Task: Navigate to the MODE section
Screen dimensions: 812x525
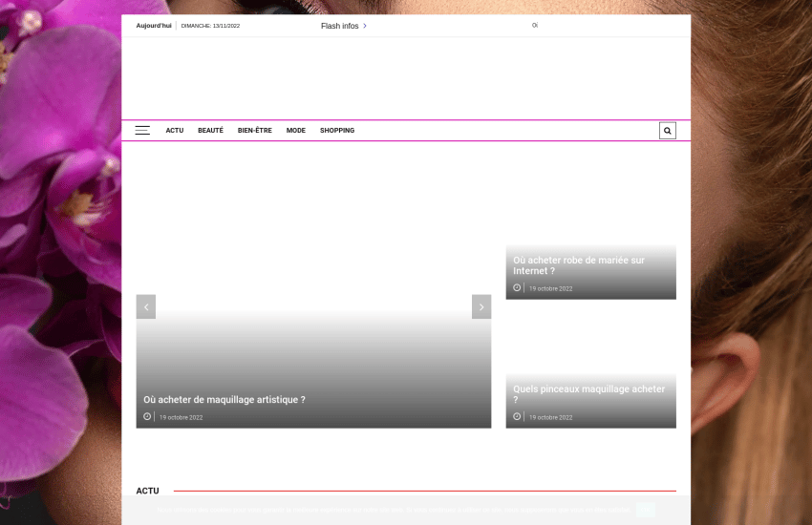Action: tap(296, 131)
